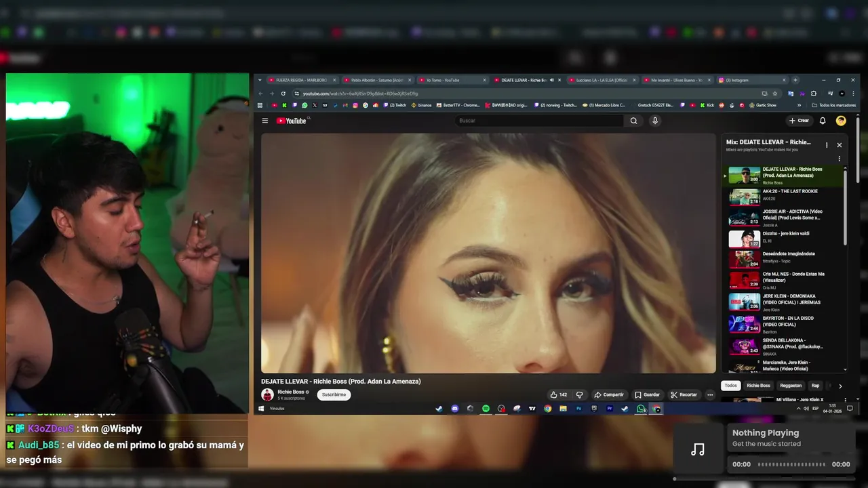This screenshot has width=868, height=488.
Task: Close the Mix playlist panel
Action: pos(839,145)
